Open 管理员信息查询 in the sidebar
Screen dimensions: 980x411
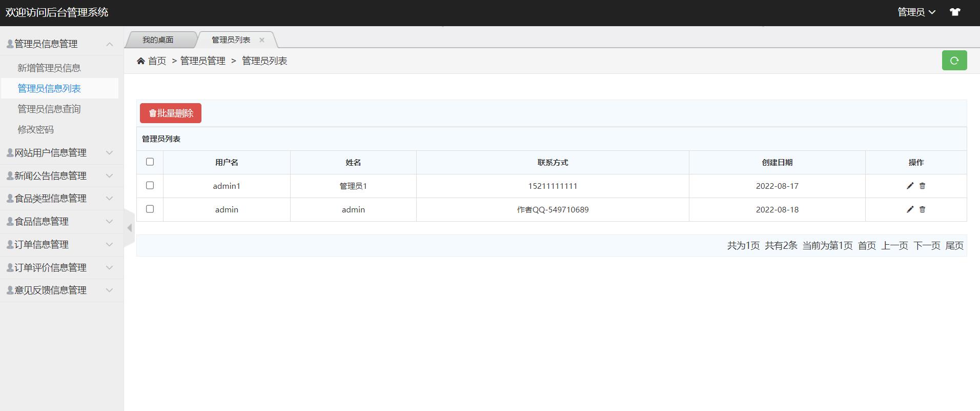click(49, 109)
